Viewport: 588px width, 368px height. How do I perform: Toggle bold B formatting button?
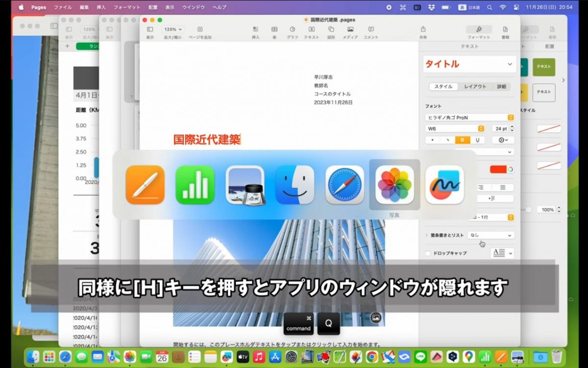463,140
